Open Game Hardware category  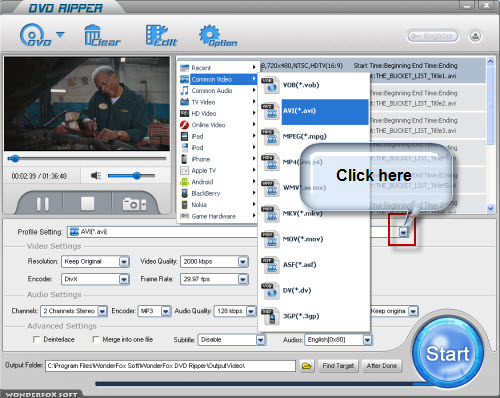[x=218, y=216]
